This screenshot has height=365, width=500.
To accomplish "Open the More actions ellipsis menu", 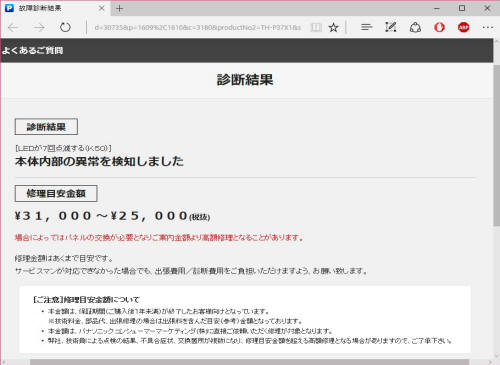I will (488, 27).
